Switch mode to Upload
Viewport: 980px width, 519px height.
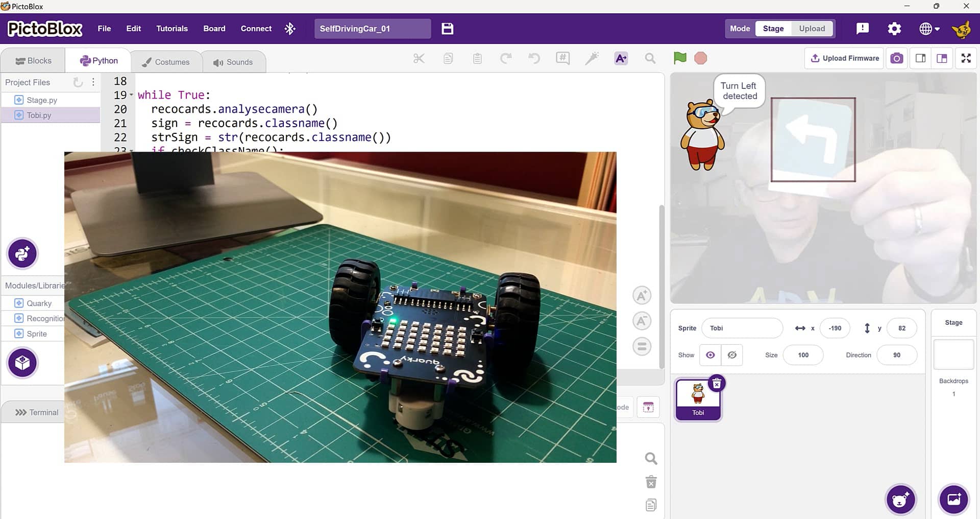point(812,29)
